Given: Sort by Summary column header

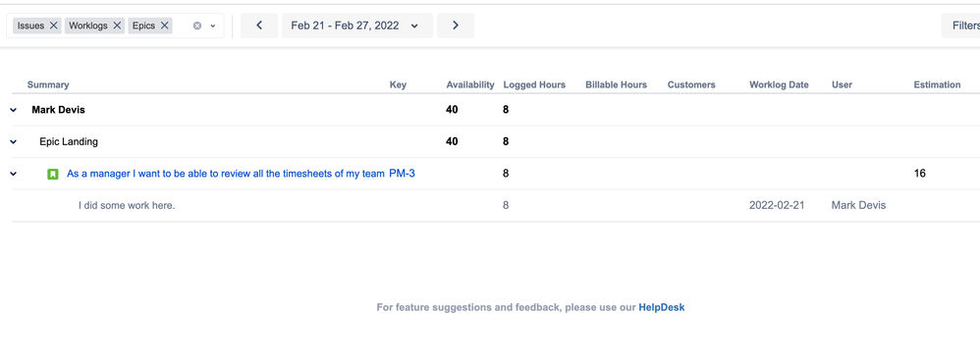Looking at the screenshot, I should [x=48, y=85].
